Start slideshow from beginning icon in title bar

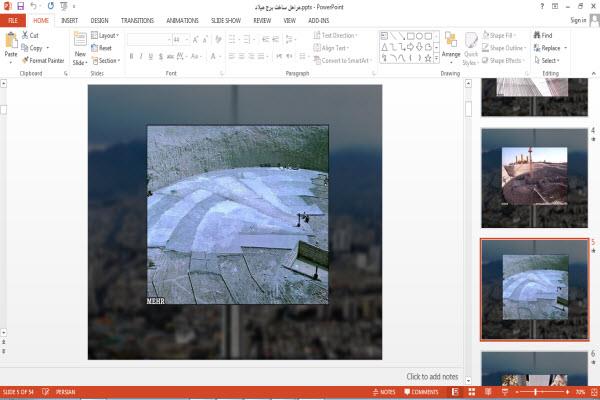(64, 6)
